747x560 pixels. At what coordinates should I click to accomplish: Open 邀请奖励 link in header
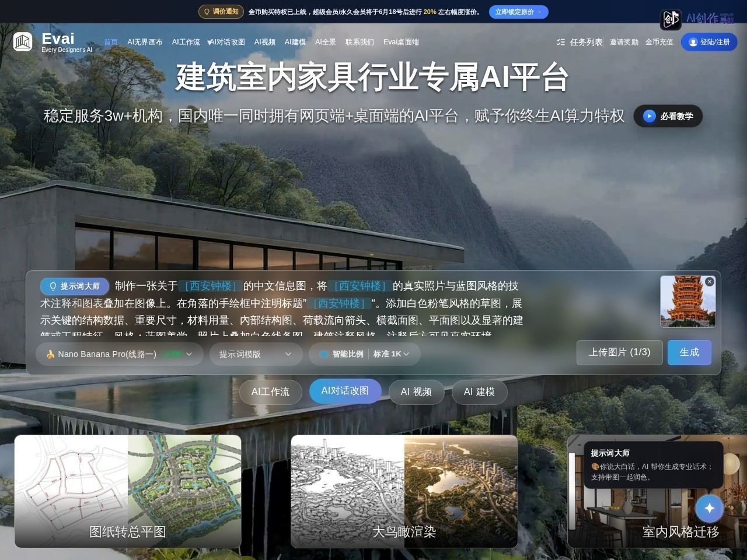[x=624, y=42]
